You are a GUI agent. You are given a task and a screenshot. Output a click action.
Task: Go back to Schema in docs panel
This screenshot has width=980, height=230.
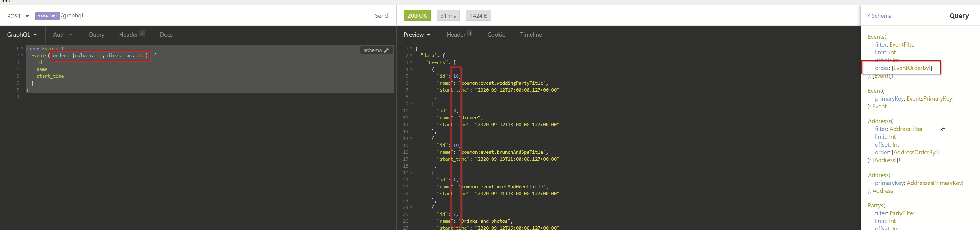click(x=879, y=16)
